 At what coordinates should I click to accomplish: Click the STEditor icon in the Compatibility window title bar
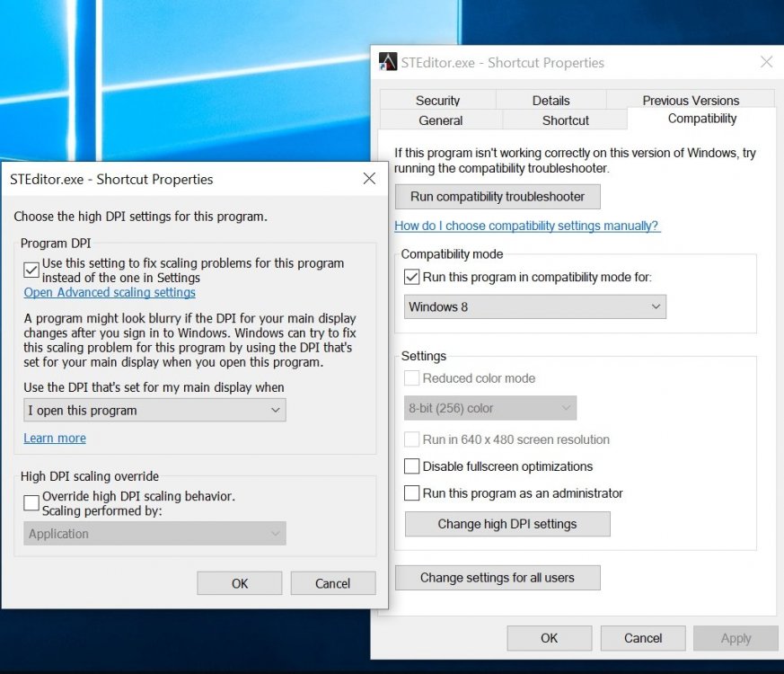pyautogui.click(x=390, y=61)
